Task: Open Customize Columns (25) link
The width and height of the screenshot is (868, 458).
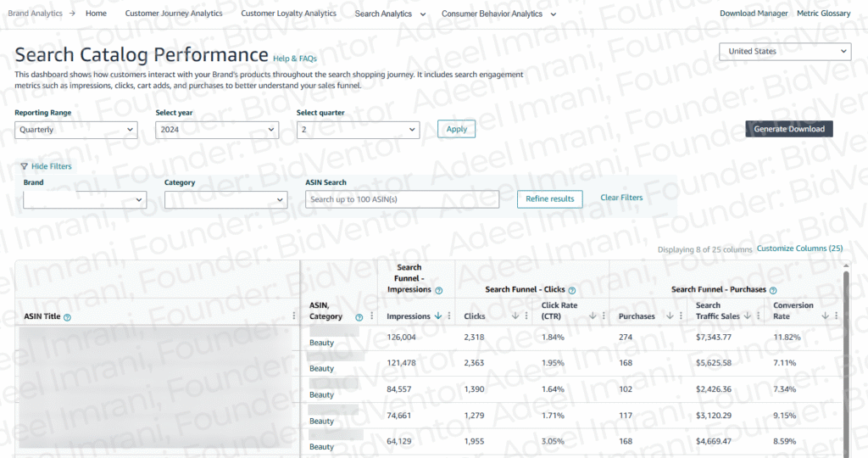Action: coord(800,249)
